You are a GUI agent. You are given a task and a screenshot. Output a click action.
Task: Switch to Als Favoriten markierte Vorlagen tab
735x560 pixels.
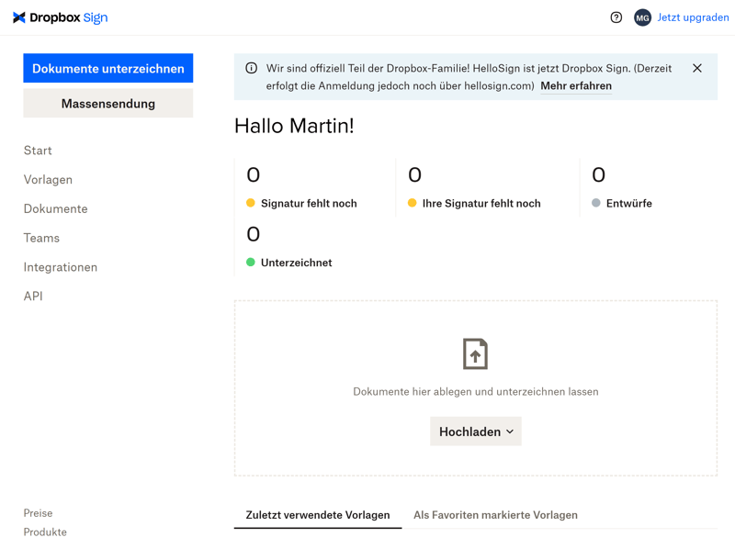tap(495, 515)
